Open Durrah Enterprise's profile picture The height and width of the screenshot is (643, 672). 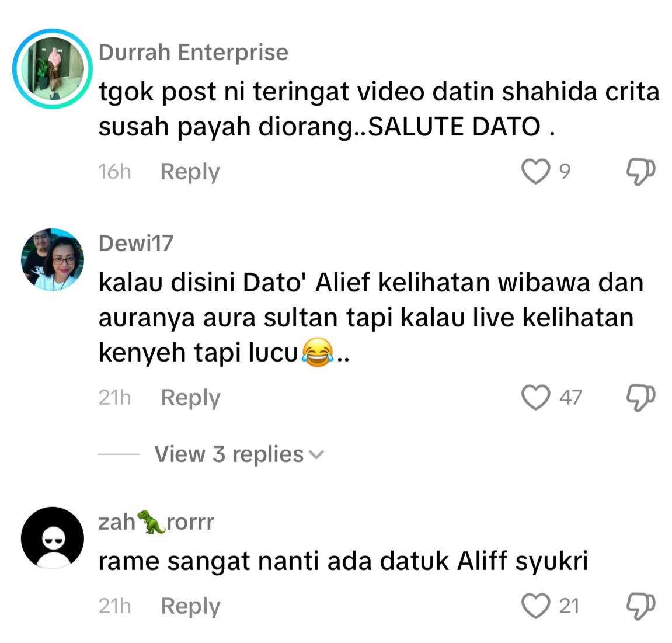53,68
